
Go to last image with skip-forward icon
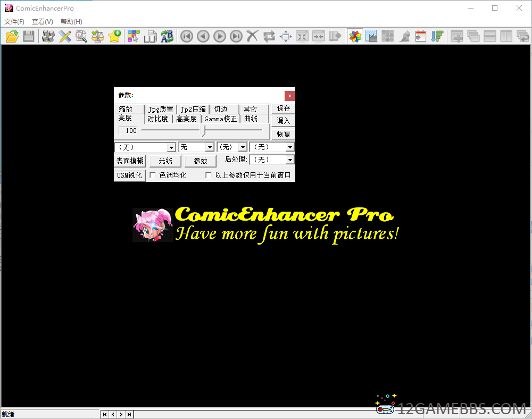(236, 36)
